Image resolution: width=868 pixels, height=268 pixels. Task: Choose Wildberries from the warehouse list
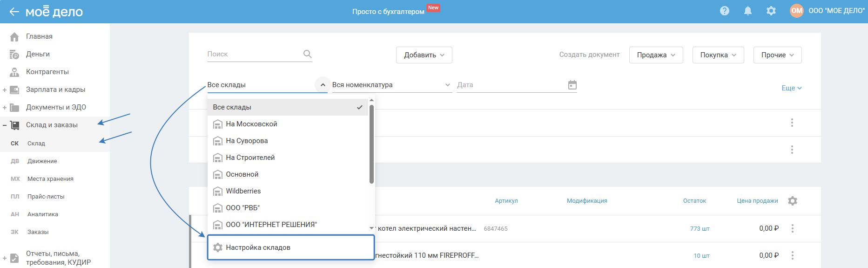pos(243,191)
